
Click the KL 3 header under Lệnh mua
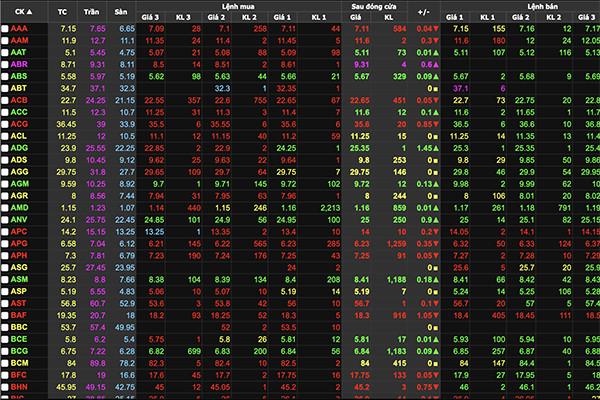[x=183, y=17]
